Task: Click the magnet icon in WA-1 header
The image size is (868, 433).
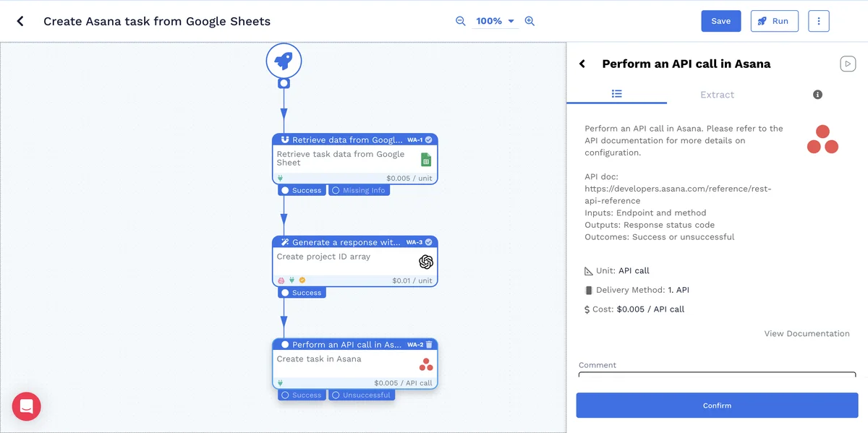Action: (x=285, y=140)
